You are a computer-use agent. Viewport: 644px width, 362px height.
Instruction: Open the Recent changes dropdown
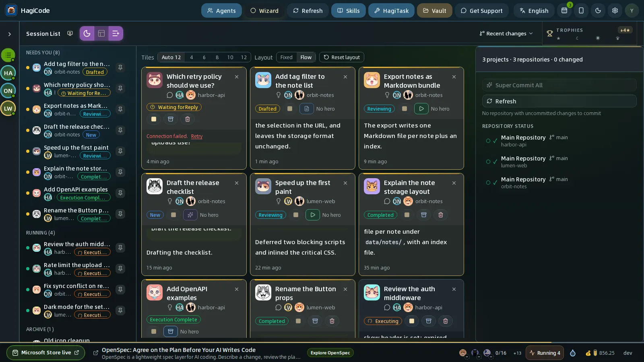coord(506,33)
